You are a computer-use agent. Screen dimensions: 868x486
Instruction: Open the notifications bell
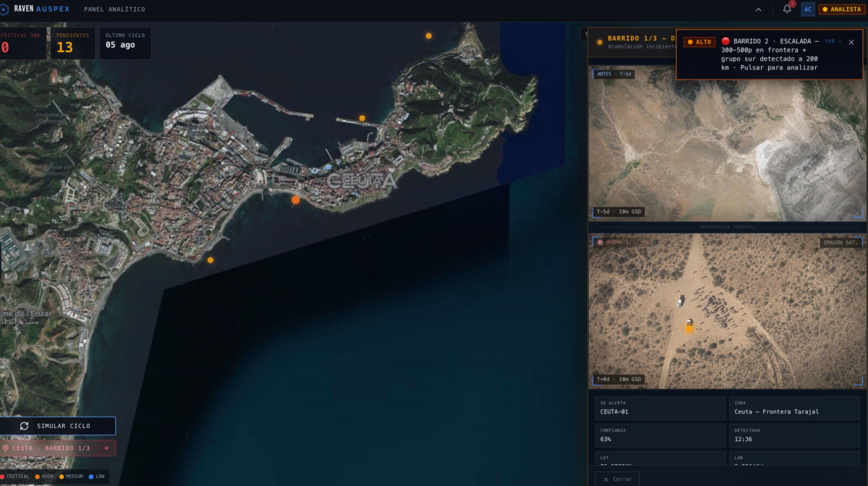[787, 9]
